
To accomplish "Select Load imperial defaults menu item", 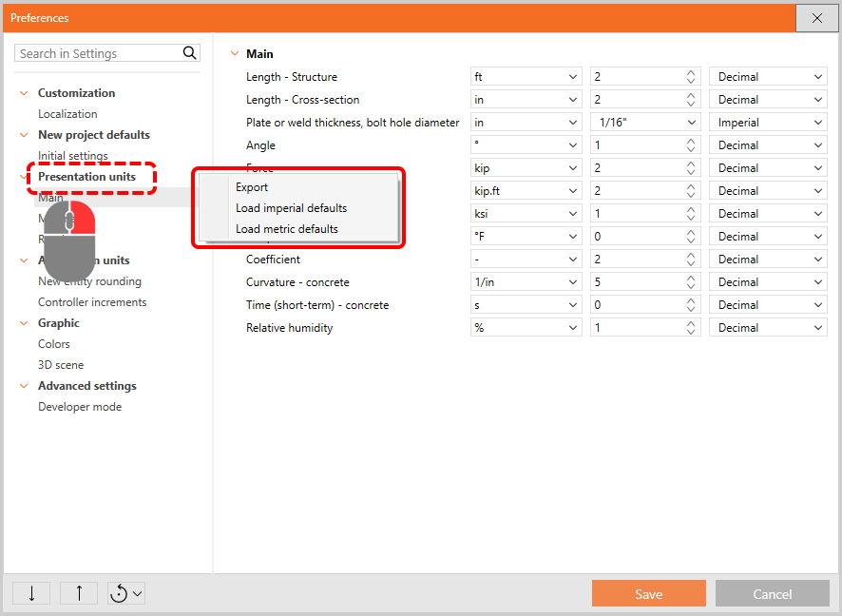I will pyautogui.click(x=291, y=208).
